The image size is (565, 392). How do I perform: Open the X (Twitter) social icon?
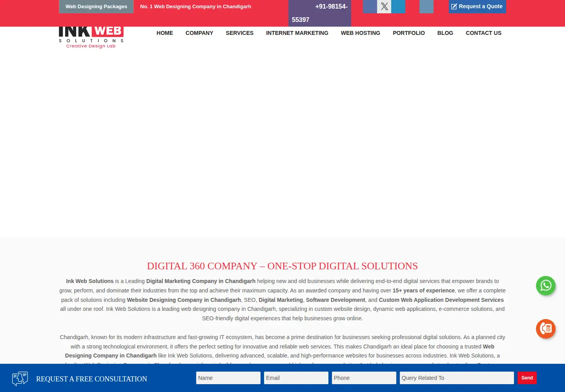384,6
